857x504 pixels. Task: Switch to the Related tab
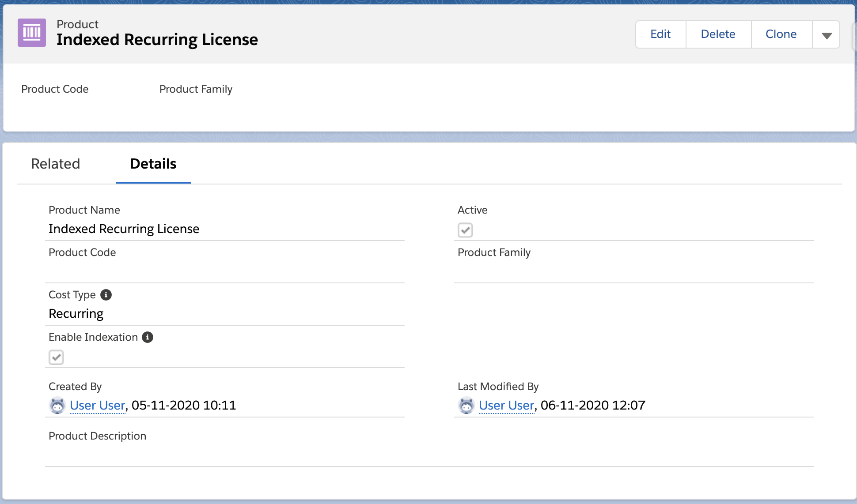point(56,164)
